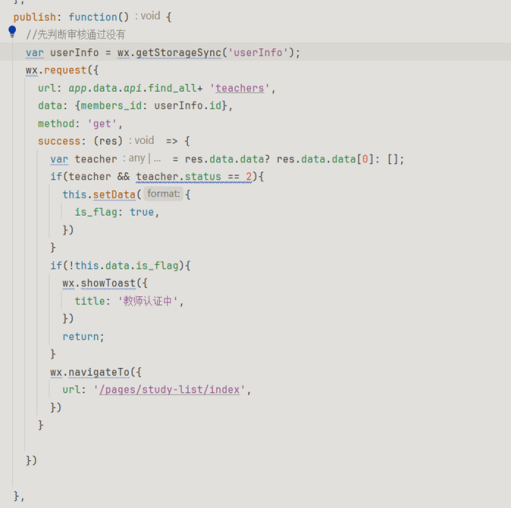Click 'navigateTo' method call

(99, 372)
